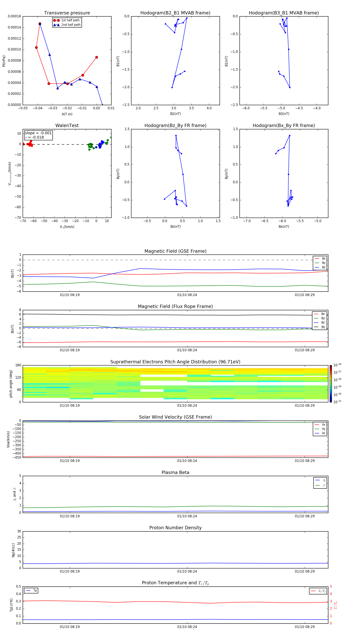
Task: Click the 'pitch angle (deg)' axis label
Action: [x=11, y=384]
